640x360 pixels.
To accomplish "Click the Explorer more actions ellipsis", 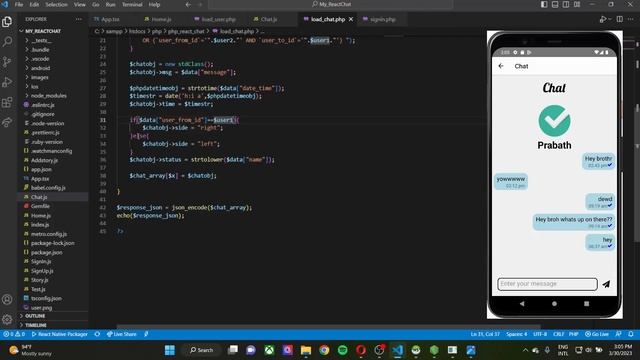I will (x=79, y=19).
